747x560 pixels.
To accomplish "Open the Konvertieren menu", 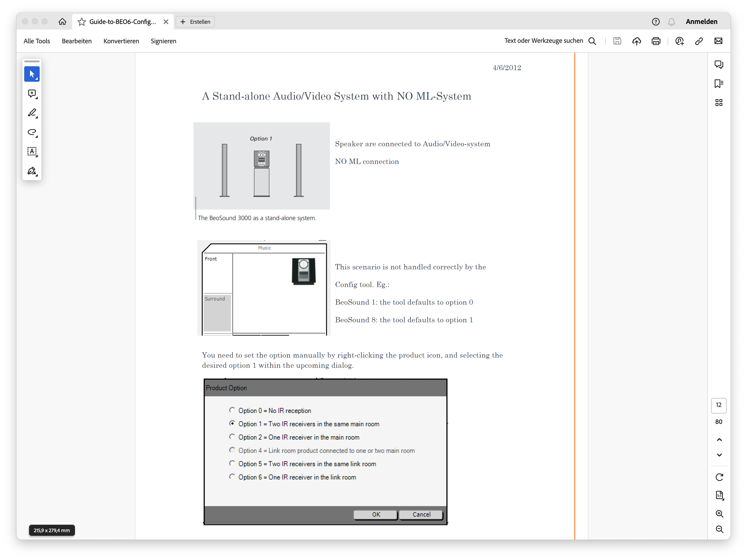I will (121, 41).
